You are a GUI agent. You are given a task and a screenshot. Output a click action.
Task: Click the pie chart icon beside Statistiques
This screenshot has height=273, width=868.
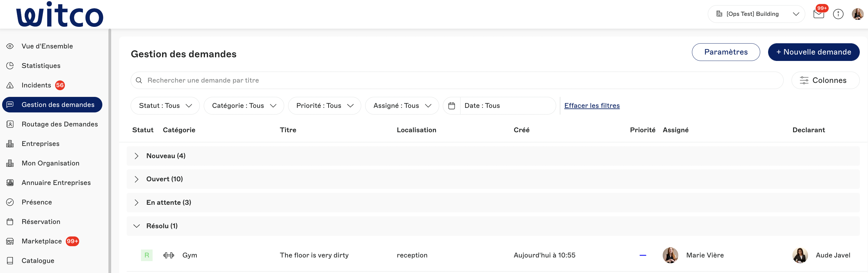coord(10,66)
